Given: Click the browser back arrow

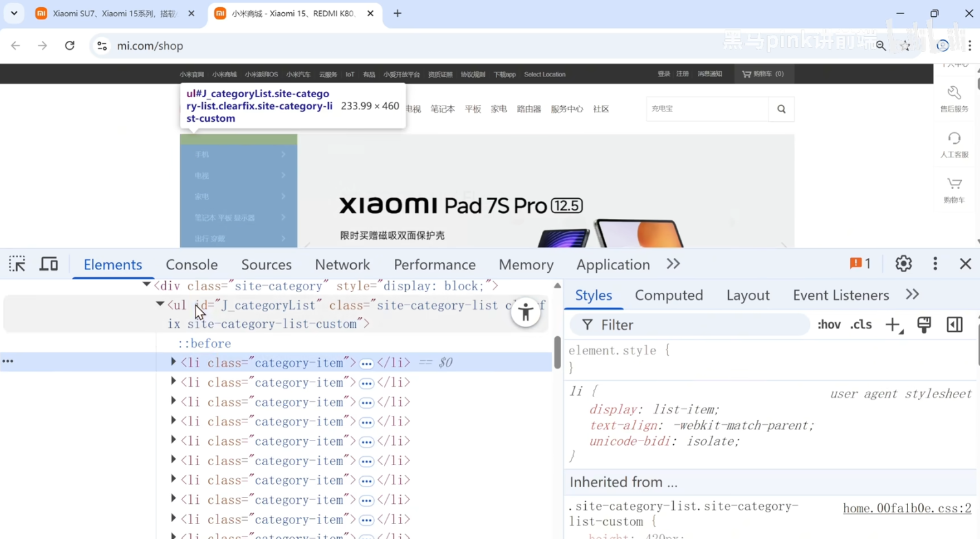Looking at the screenshot, I should tap(16, 46).
